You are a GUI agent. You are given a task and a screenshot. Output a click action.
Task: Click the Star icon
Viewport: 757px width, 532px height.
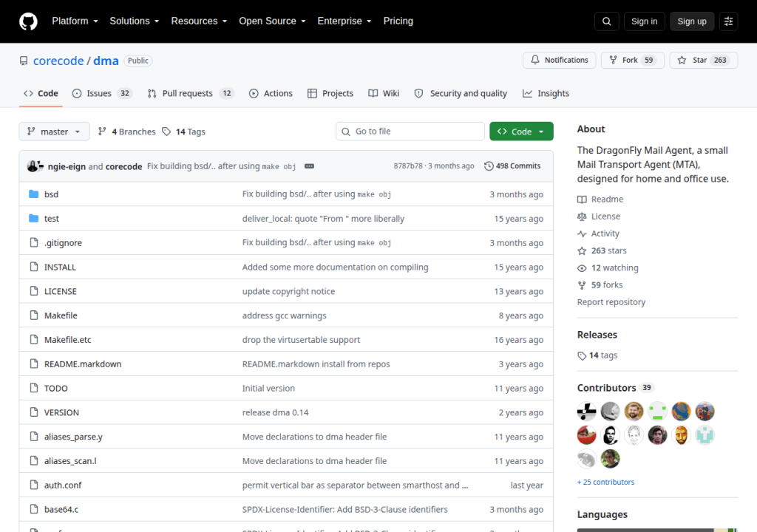pos(682,60)
